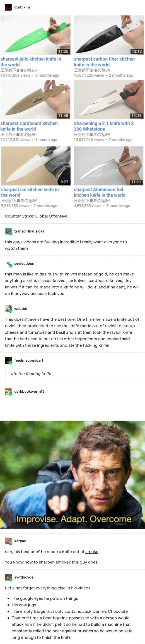Open synthicyde's avatar icon
The height and width of the screenshot is (644, 145).
pos(8,577)
